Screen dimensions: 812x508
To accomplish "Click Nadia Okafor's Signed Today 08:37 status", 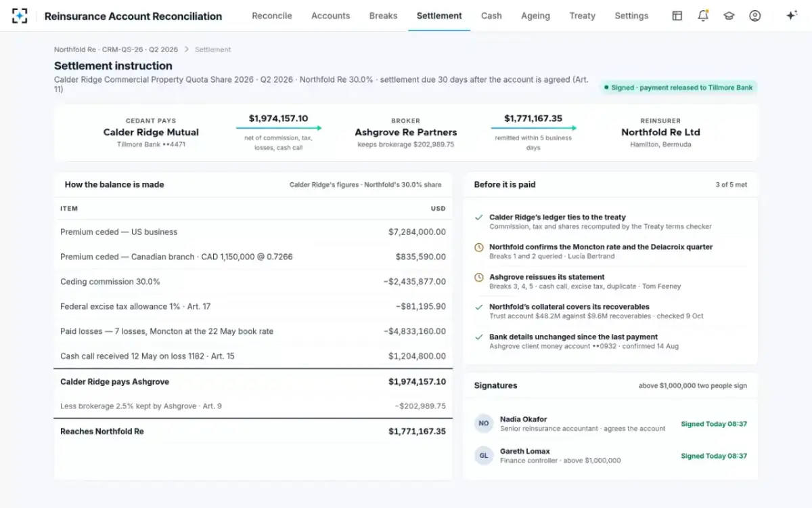I will click(714, 424).
